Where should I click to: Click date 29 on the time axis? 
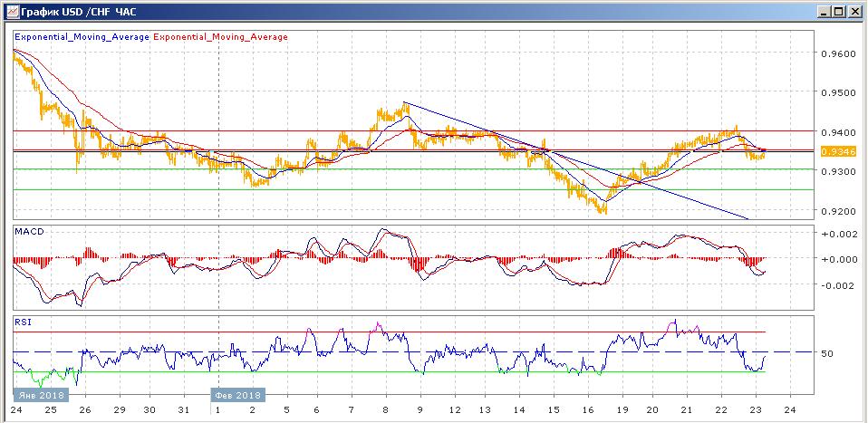[119, 410]
